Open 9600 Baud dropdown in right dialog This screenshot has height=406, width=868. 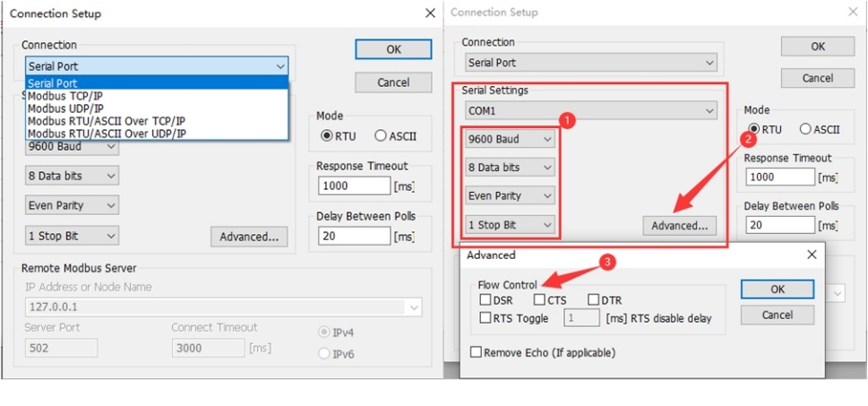pyautogui.click(x=510, y=139)
